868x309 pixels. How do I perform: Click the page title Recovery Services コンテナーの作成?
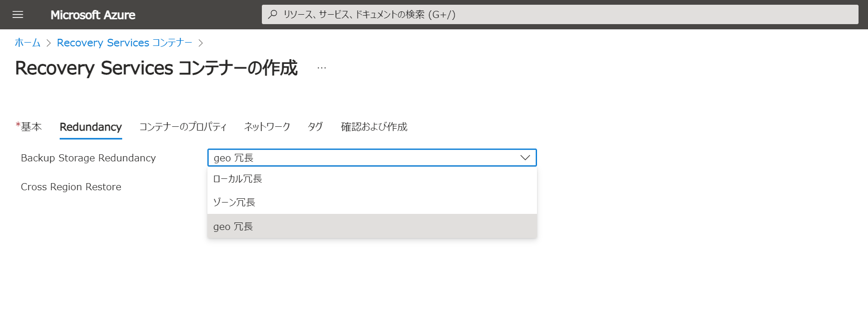(x=156, y=68)
